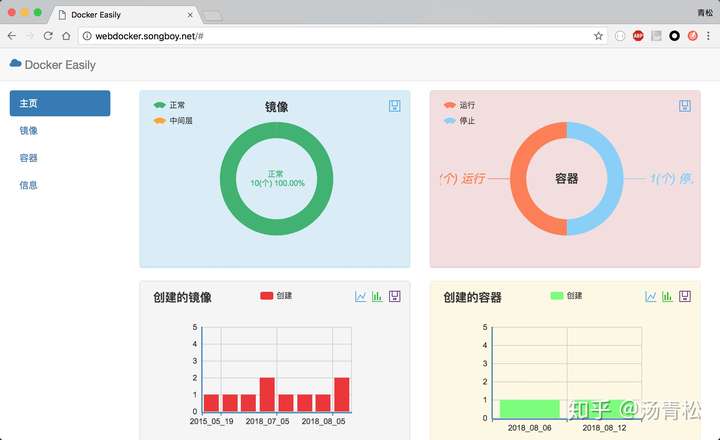The width and height of the screenshot is (720, 440).
Task: Toggle the 停止 legend series
Action: tap(459, 121)
